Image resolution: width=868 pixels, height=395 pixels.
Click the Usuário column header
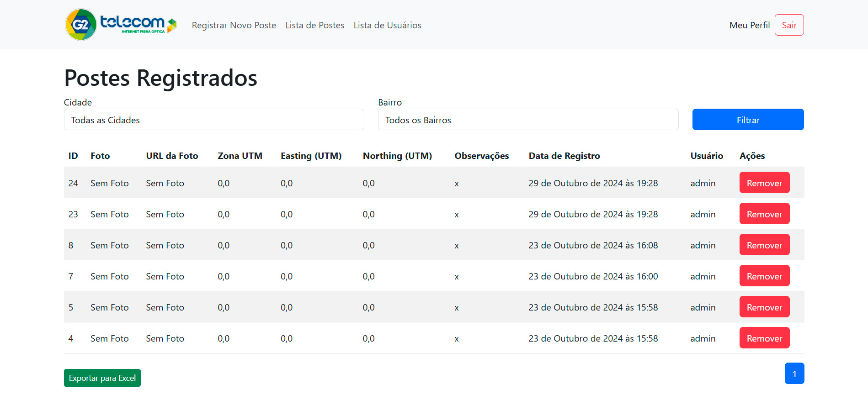tap(707, 156)
